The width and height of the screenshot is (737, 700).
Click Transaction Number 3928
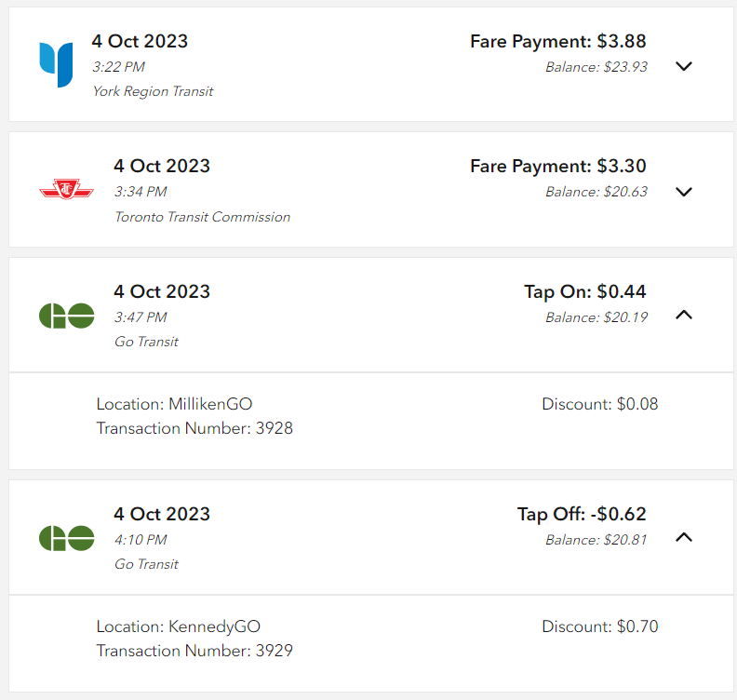tap(194, 428)
